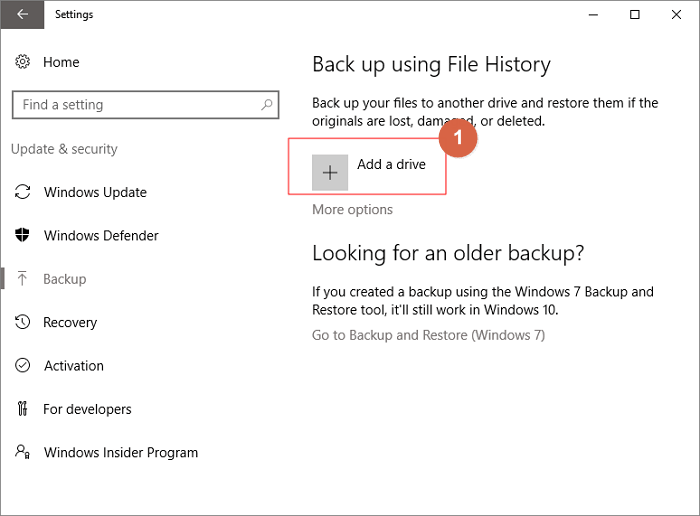The width and height of the screenshot is (700, 516).
Task: Click the Add a drive label
Action: coord(391,164)
